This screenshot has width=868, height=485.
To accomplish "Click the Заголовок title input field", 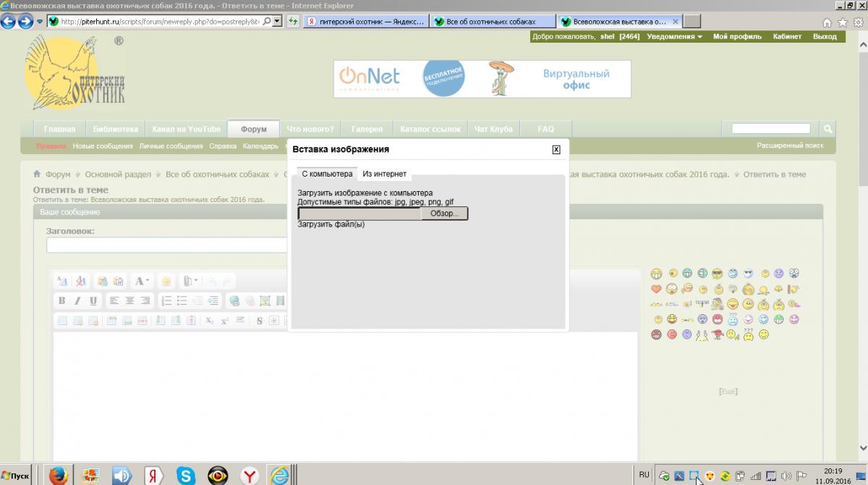I will (x=167, y=245).
